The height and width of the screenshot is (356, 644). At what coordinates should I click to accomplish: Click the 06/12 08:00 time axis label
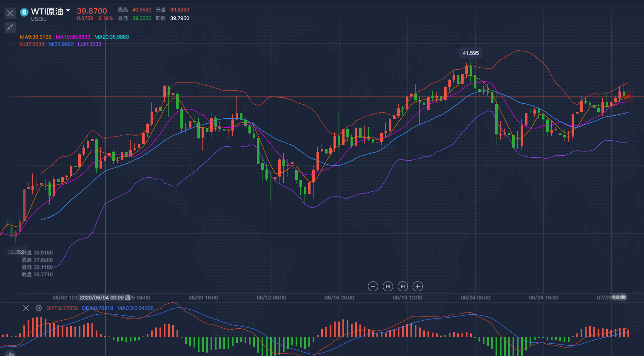tap(271, 298)
